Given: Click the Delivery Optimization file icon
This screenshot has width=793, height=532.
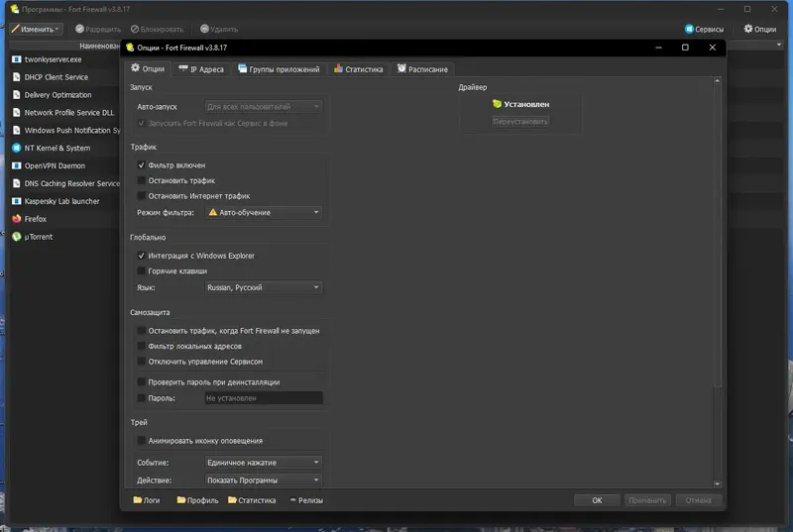Looking at the screenshot, I should [16, 94].
